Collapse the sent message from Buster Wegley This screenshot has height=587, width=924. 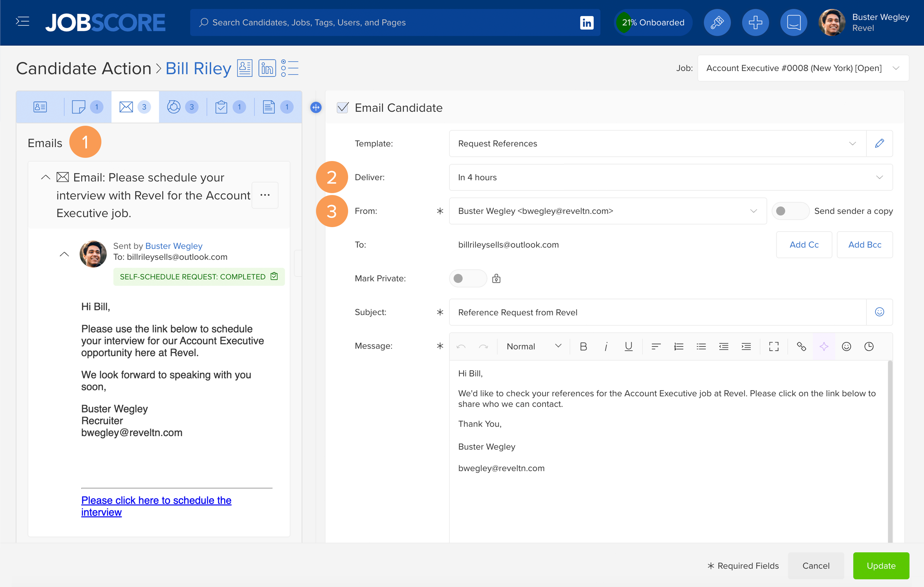64,254
